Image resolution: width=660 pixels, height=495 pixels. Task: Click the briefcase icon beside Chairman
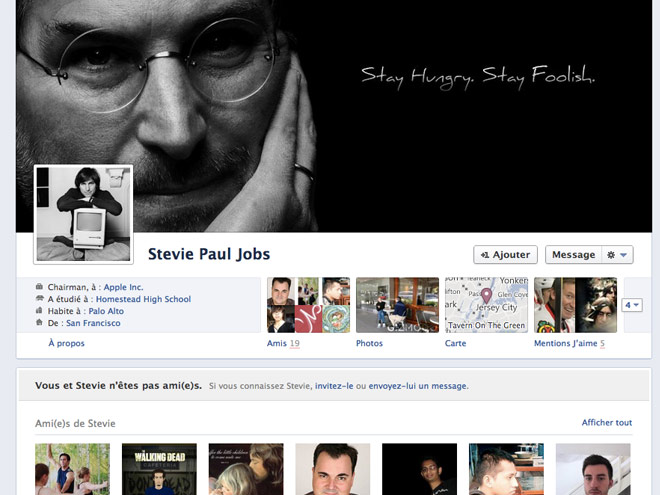click(x=39, y=287)
